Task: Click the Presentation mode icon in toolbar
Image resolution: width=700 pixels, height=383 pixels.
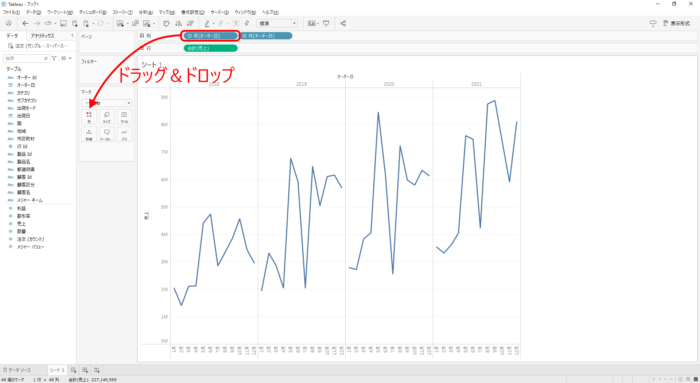Action: point(326,23)
